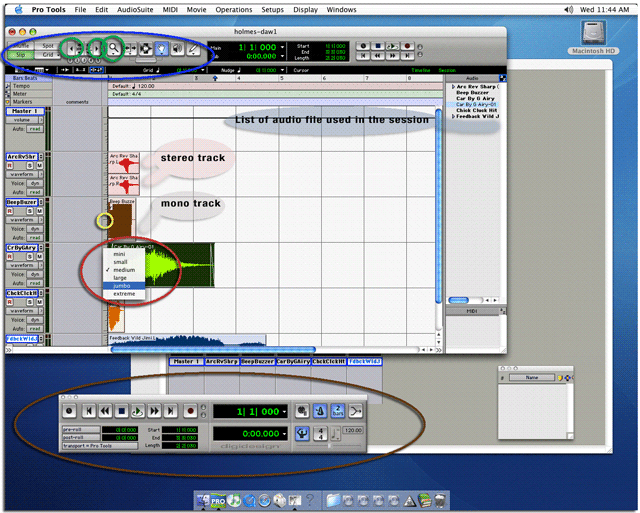Solo the ArcRvShr track
Screen dimensions: 640x513
pos(30,166)
